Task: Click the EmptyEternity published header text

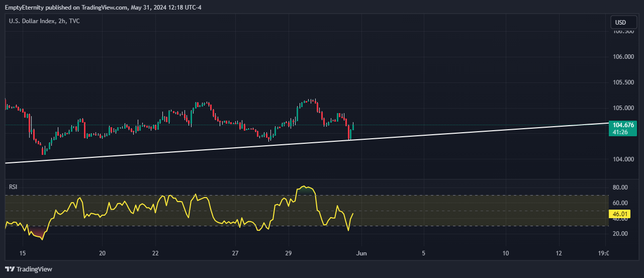Action: [103, 7]
